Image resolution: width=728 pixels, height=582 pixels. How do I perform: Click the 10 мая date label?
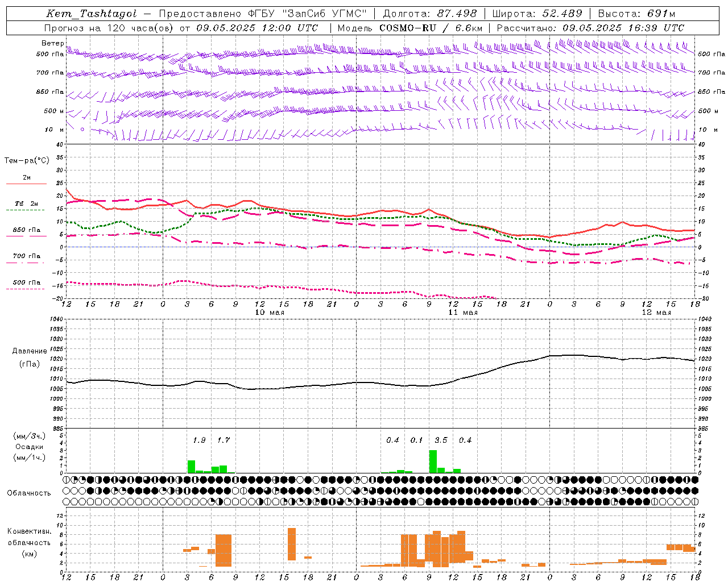point(270,313)
